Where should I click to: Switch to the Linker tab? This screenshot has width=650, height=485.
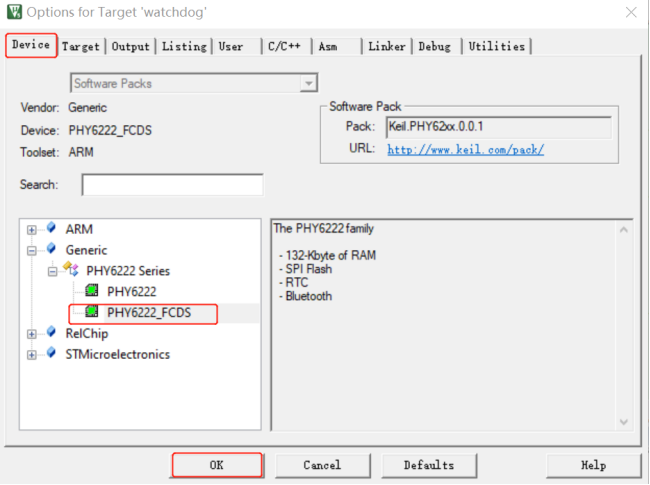coord(387,46)
